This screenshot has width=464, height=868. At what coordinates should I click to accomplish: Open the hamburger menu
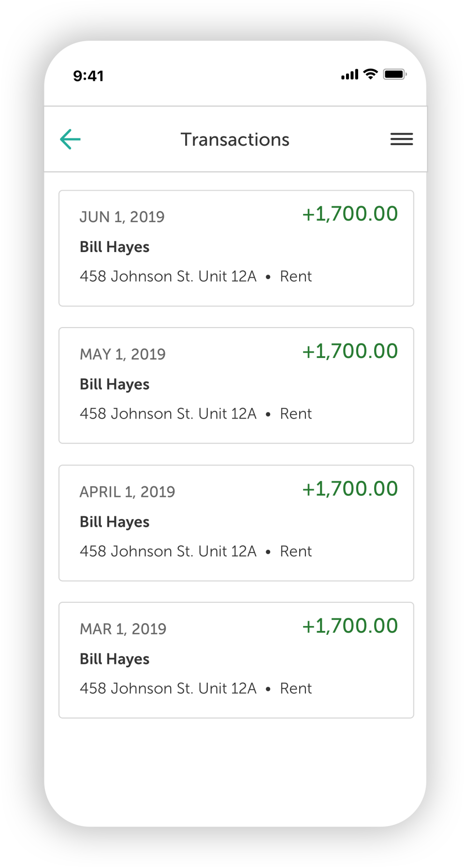(x=401, y=139)
